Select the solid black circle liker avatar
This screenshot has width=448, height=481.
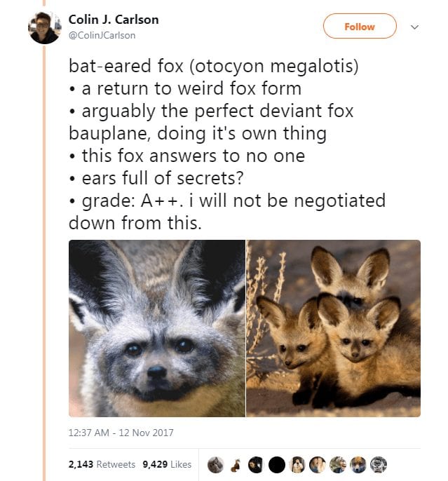pos(277,465)
